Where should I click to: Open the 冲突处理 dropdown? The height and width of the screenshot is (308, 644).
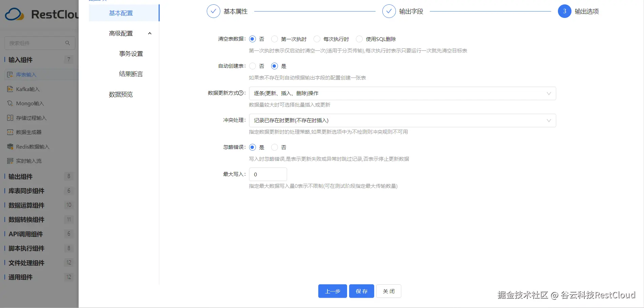[x=402, y=120]
